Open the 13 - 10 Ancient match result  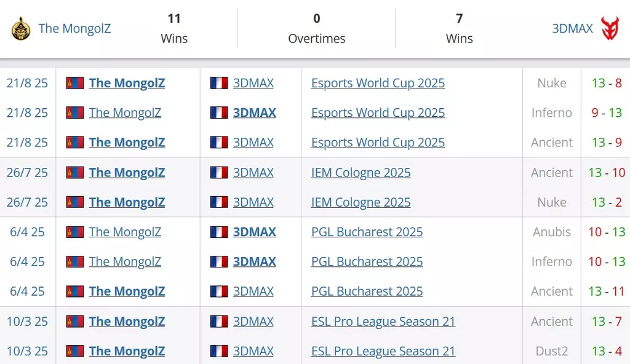tap(607, 173)
